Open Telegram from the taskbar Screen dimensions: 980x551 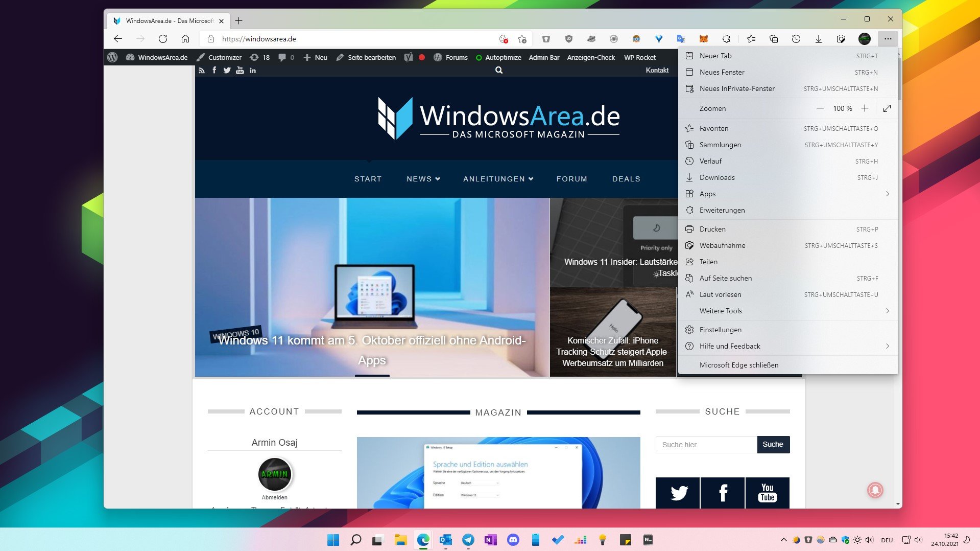(468, 540)
